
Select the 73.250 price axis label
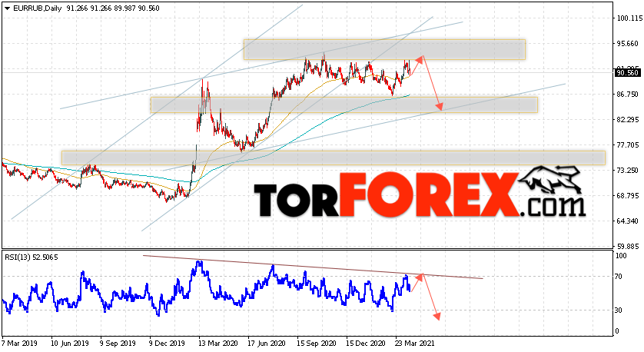(628, 170)
